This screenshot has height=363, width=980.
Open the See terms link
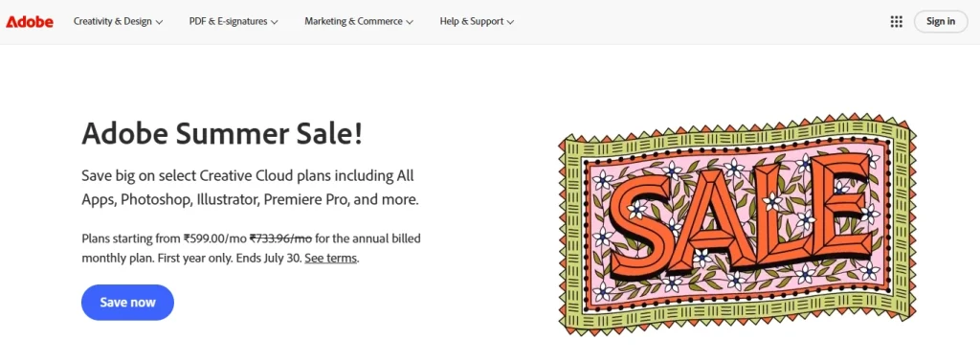tap(330, 258)
